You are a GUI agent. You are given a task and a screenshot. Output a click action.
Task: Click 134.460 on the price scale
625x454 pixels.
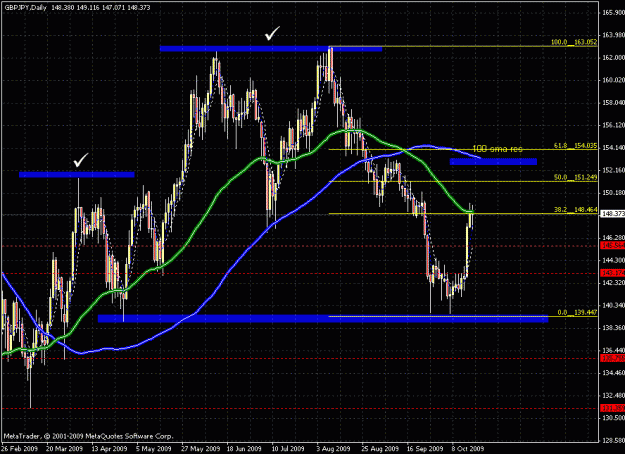[x=613, y=373]
